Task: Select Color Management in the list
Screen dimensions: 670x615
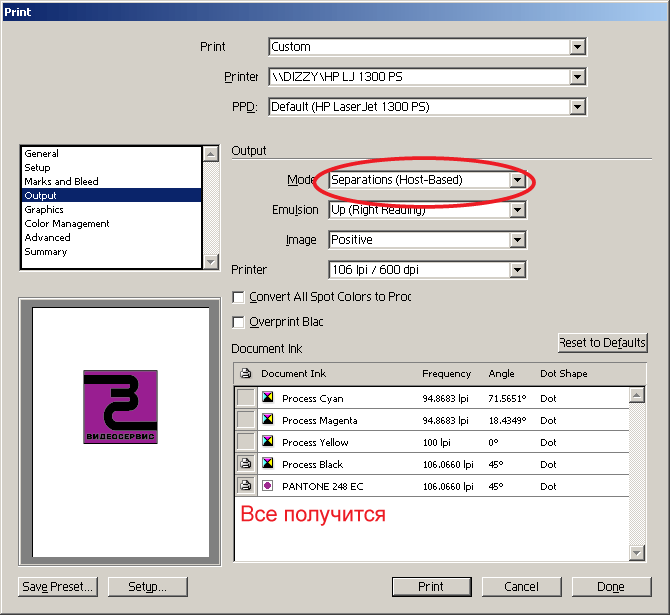Action: (x=111, y=224)
